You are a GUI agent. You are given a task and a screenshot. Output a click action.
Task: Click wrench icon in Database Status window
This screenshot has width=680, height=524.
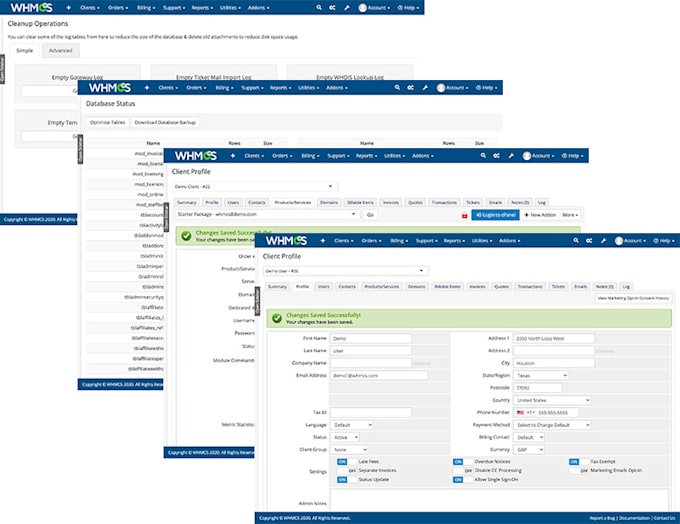point(425,88)
